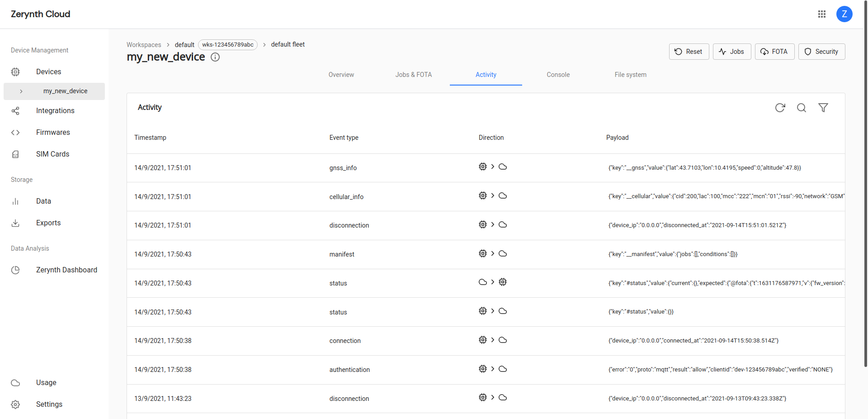
Task: Click the Data bar chart icon in sidebar
Action: coord(15,201)
